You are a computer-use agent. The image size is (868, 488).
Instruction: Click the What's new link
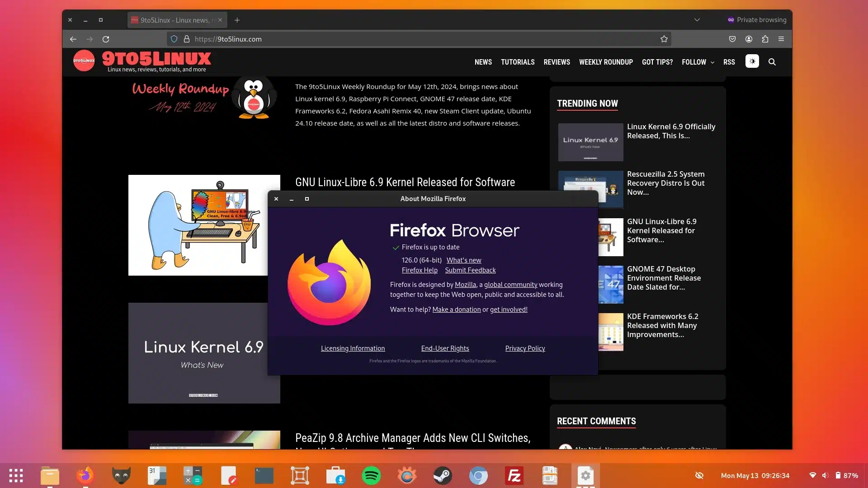click(x=464, y=260)
